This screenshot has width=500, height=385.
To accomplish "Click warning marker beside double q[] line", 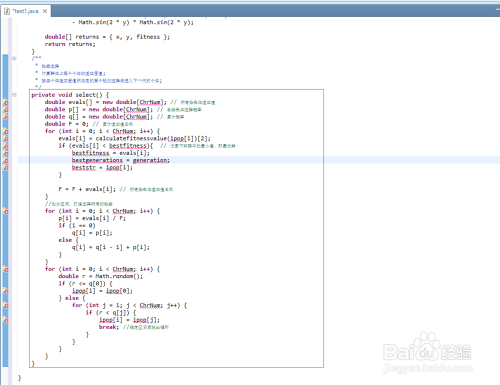I will tap(6, 117).
